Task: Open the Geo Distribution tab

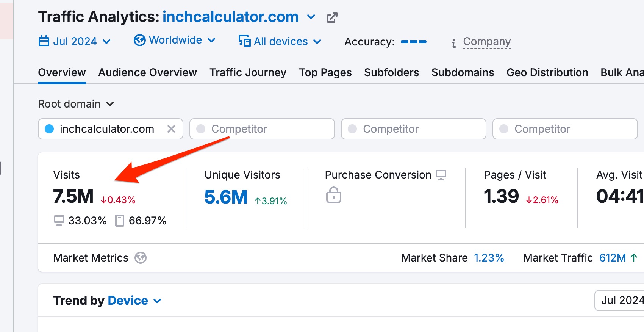Action: [x=547, y=72]
